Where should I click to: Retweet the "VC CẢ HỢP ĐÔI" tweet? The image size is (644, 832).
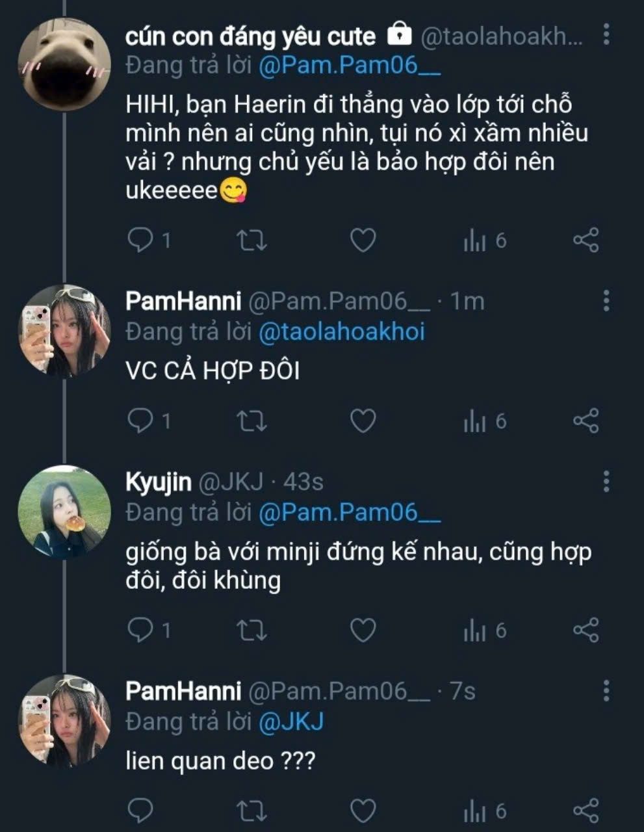(x=251, y=421)
